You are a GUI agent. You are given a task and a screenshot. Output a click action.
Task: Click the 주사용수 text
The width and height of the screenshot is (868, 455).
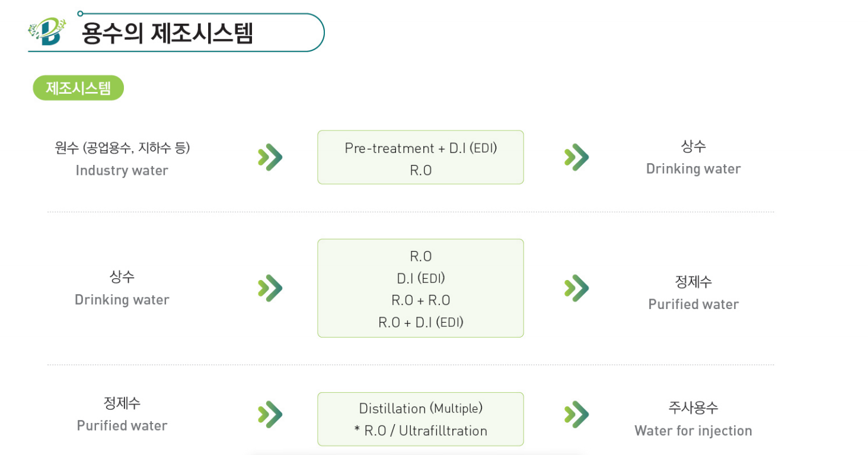pyautogui.click(x=693, y=408)
